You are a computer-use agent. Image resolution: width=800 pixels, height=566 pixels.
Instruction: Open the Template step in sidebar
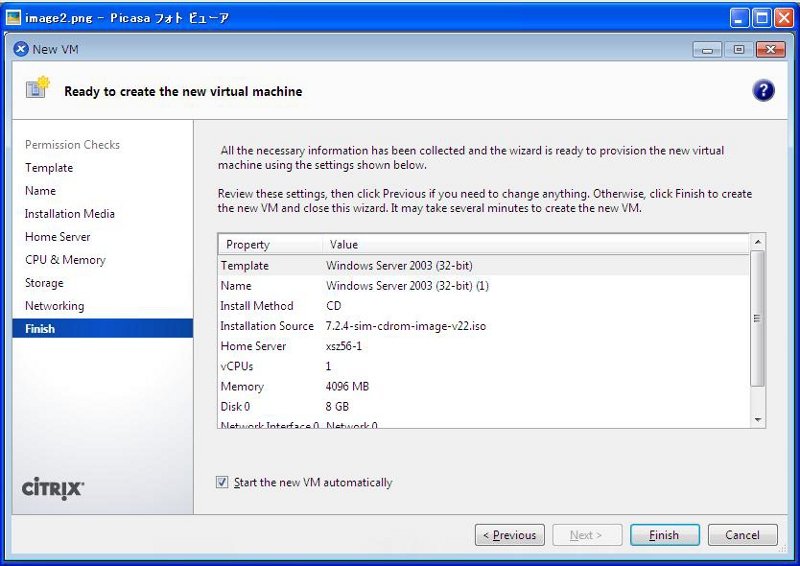pos(49,167)
